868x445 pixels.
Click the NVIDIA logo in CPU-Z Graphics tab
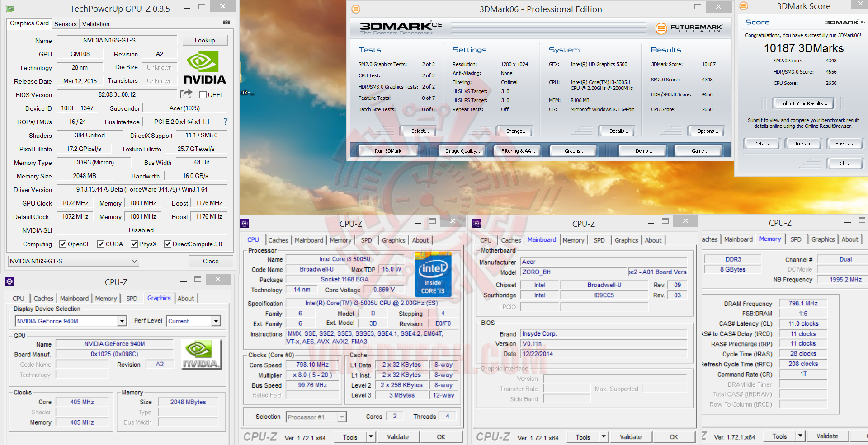point(201,354)
